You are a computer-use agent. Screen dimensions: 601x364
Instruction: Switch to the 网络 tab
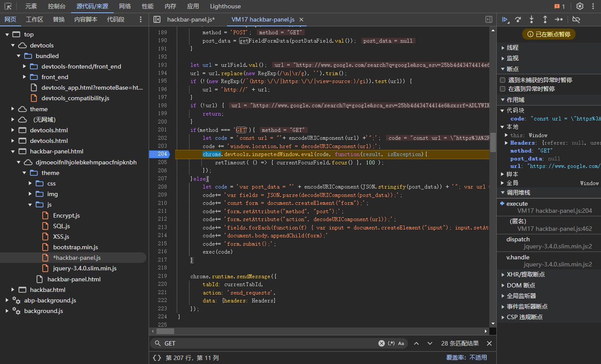coord(125,6)
